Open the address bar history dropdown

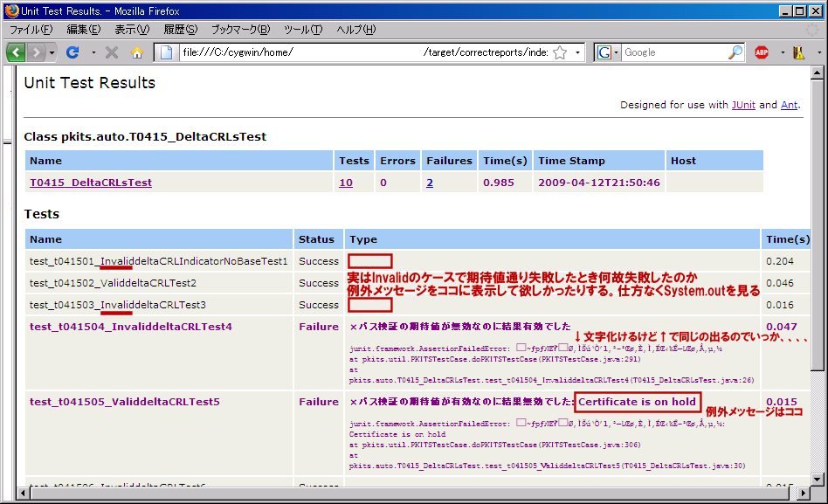click(x=577, y=52)
